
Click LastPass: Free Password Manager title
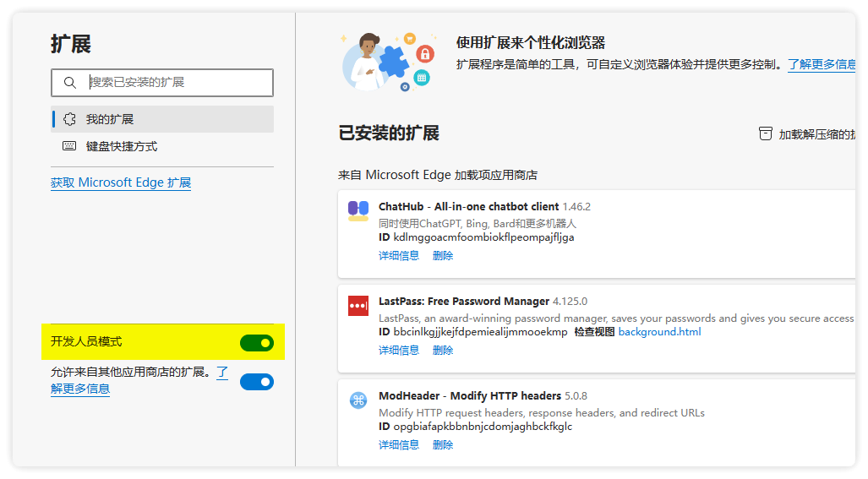[x=464, y=302]
